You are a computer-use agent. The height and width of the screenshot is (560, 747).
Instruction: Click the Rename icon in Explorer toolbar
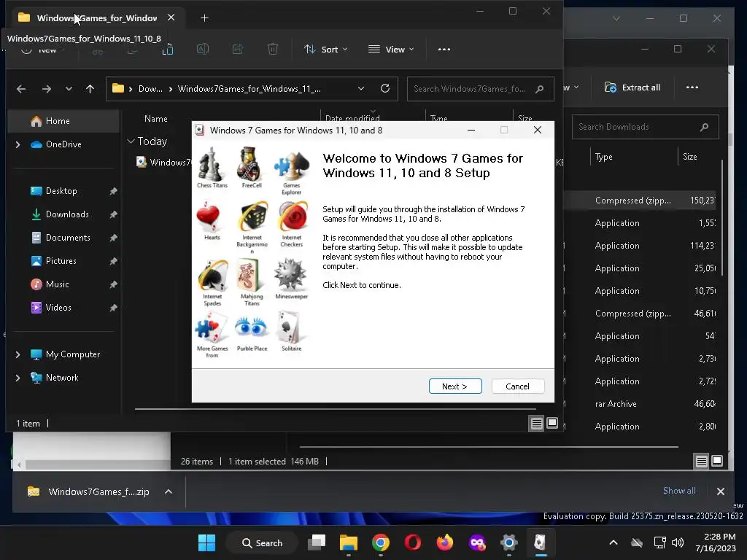203,49
